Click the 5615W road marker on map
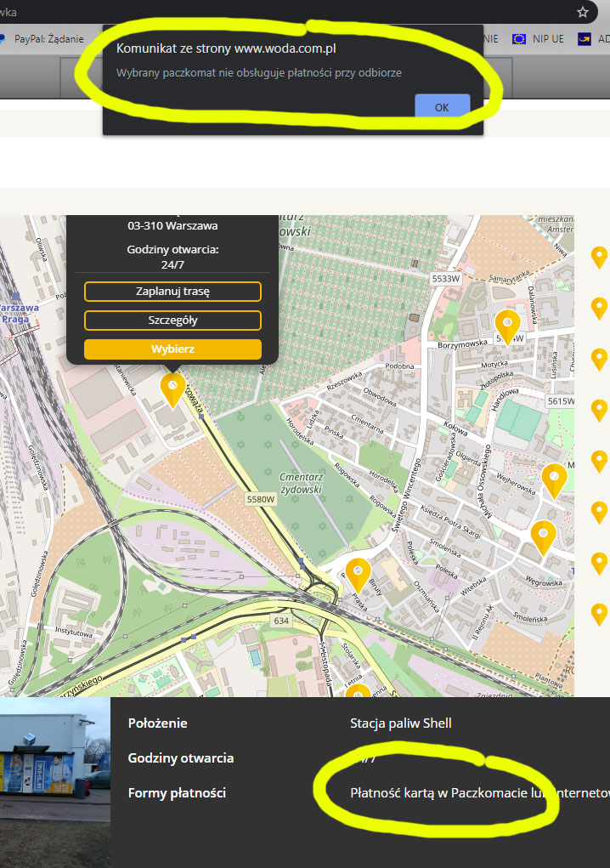Screen dimensions: 610x868 click(560, 400)
